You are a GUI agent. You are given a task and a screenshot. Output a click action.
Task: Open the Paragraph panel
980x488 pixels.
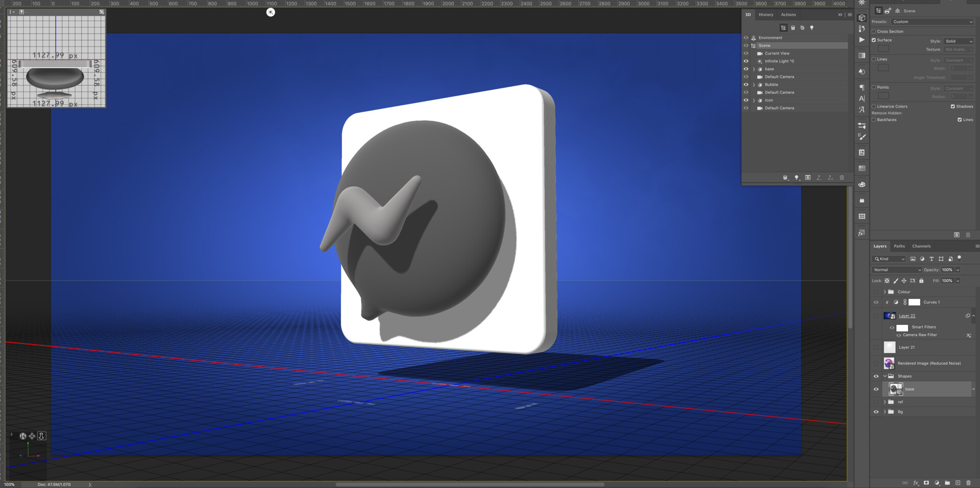[x=862, y=87]
